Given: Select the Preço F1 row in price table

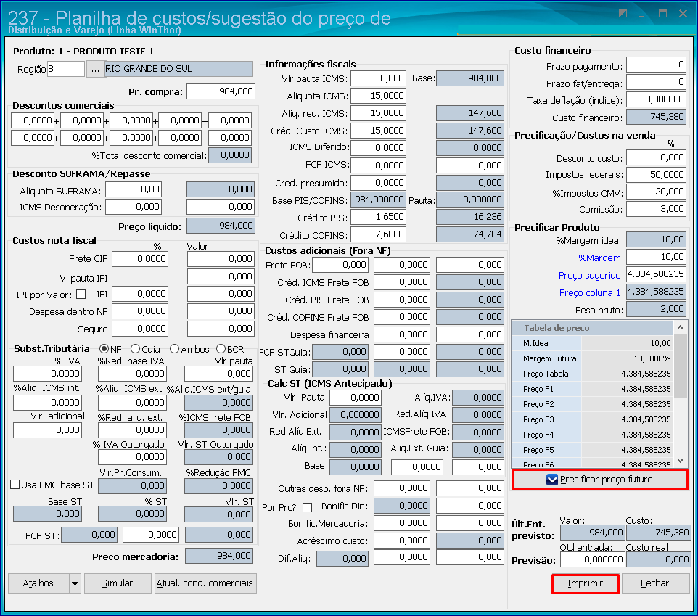Looking at the screenshot, I should tap(593, 389).
